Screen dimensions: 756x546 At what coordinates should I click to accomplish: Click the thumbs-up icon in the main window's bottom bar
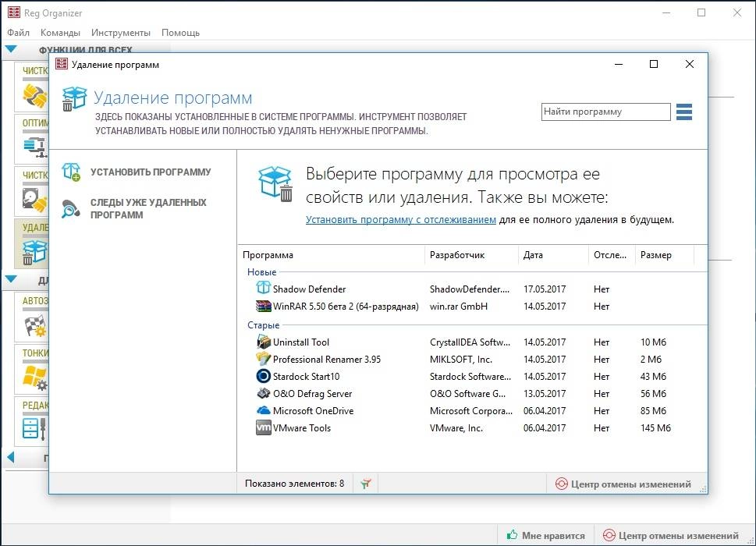coord(512,535)
